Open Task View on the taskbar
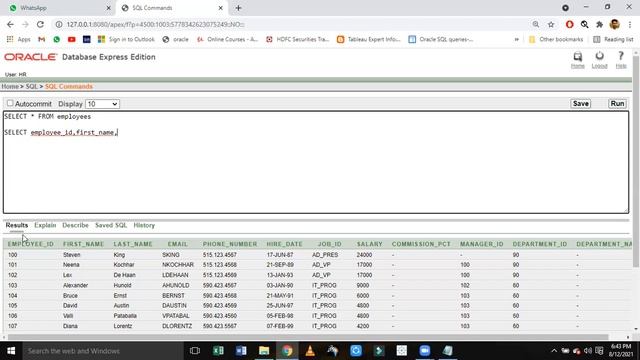640x360 pixels. [x=195, y=351]
